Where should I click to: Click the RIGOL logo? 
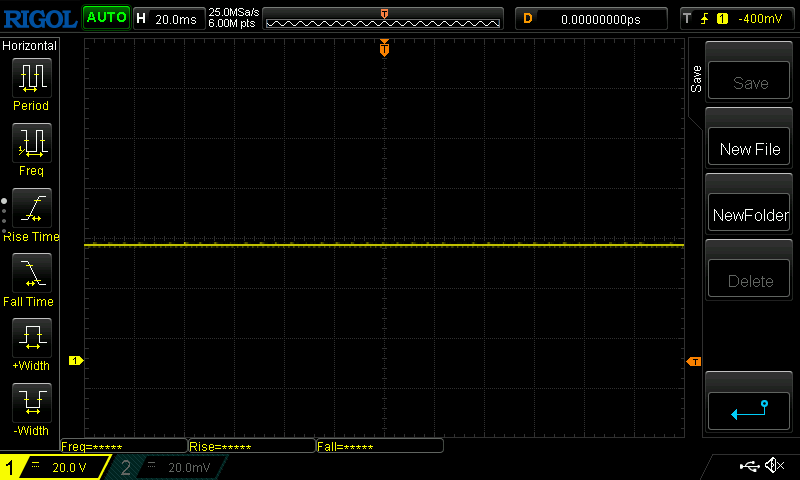pyautogui.click(x=40, y=19)
